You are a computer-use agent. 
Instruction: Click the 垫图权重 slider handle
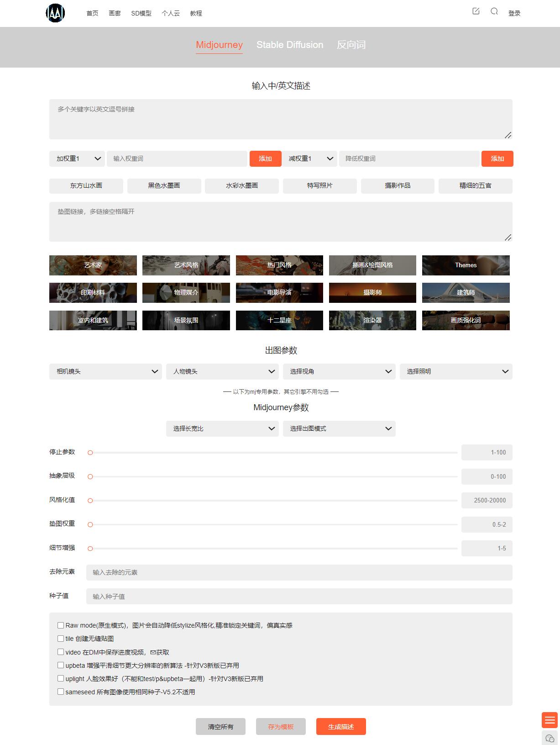[x=90, y=524]
